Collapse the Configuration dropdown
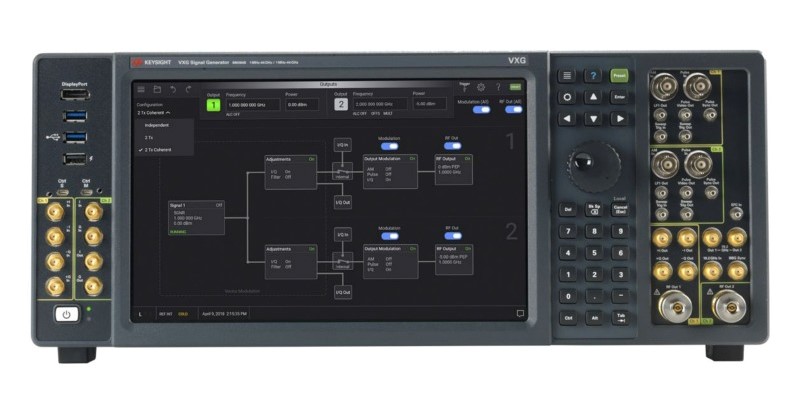Screen dimensions: 795x401 click(156, 113)
